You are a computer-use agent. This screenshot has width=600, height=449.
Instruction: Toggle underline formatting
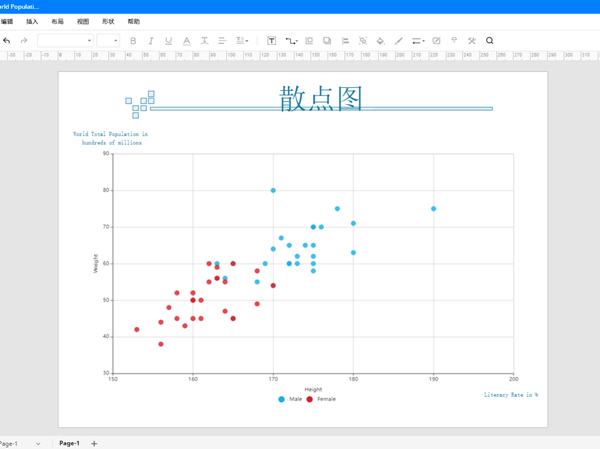pos(168,41)
